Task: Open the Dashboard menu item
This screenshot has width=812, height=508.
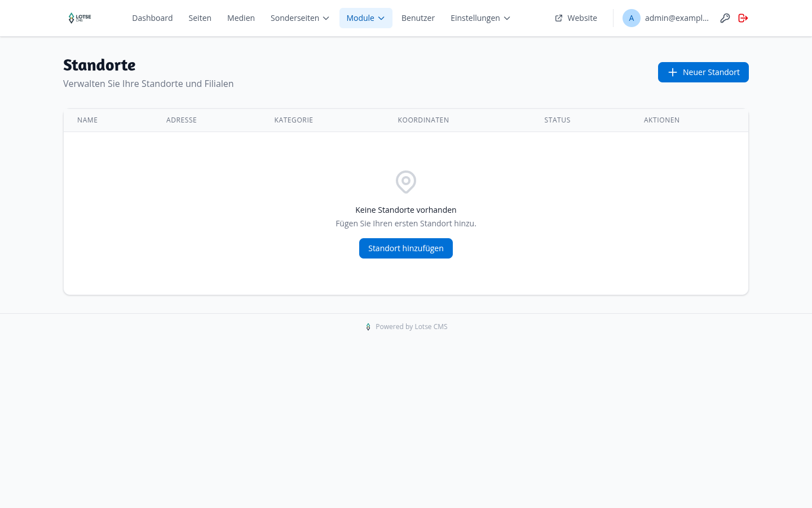Action: 152,18
